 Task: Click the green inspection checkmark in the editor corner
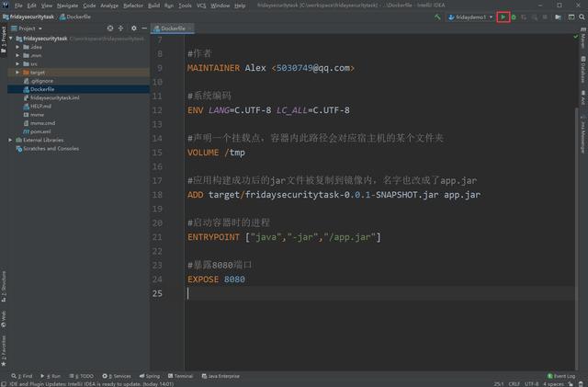point(576,37)
